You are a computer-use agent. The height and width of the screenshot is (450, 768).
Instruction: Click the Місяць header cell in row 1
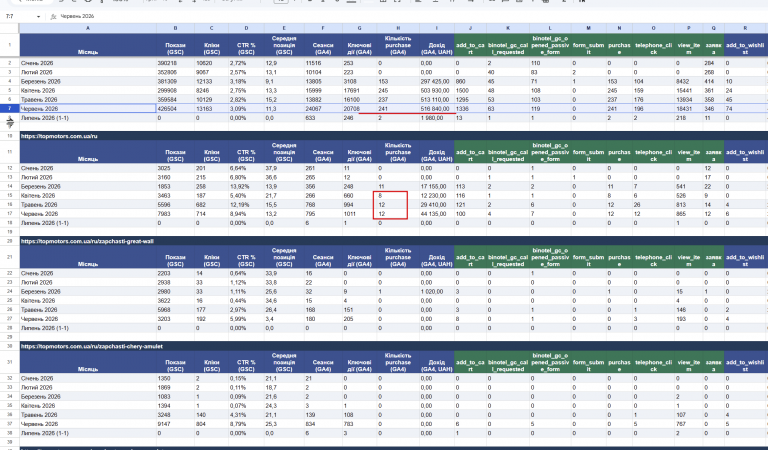click(x=88, y=45)
